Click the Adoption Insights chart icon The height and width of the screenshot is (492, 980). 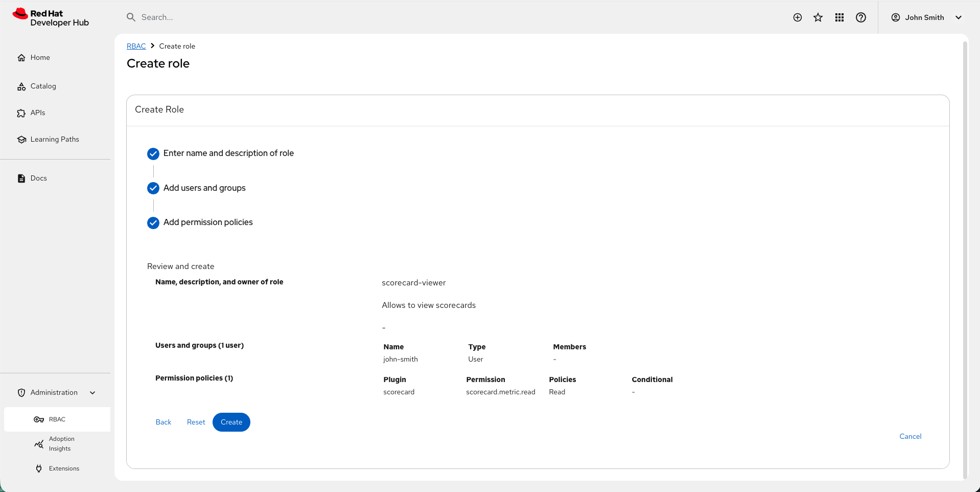[x=39, y=443]
